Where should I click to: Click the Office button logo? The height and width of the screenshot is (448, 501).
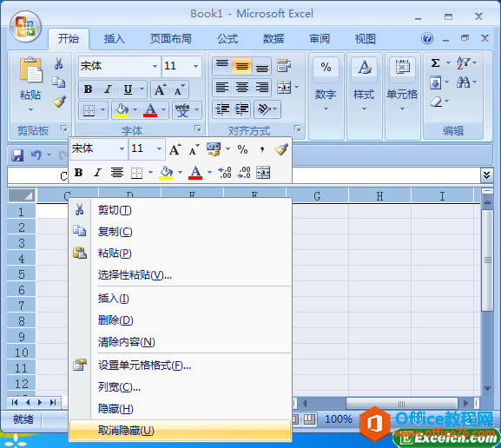point(25,27)
